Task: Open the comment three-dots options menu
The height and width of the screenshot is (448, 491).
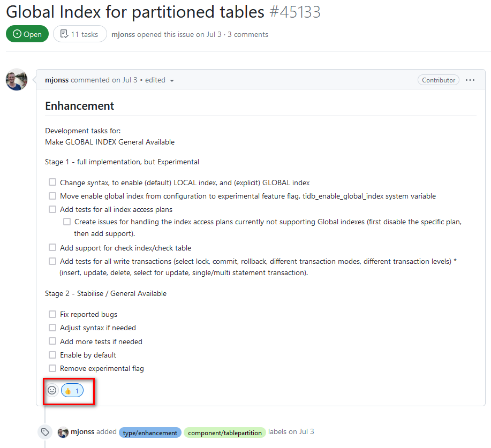Action: point(470,80)
